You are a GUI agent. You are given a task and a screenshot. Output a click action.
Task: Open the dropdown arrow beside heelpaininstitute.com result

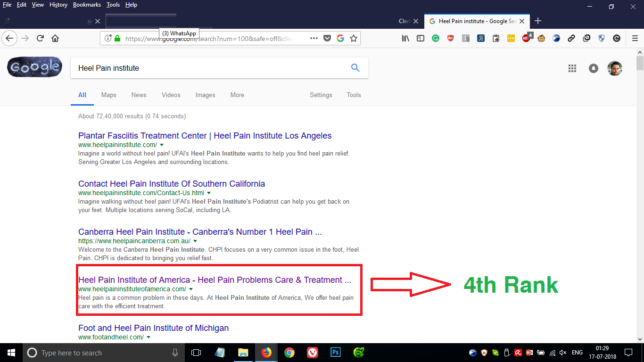pyautogui.click(x=162, y=145)
